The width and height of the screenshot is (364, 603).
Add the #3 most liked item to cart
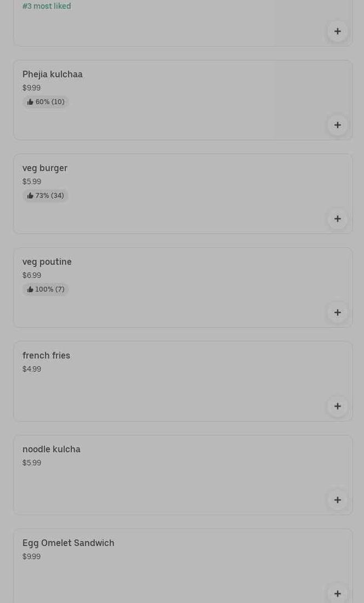click(x=337, y=31)
